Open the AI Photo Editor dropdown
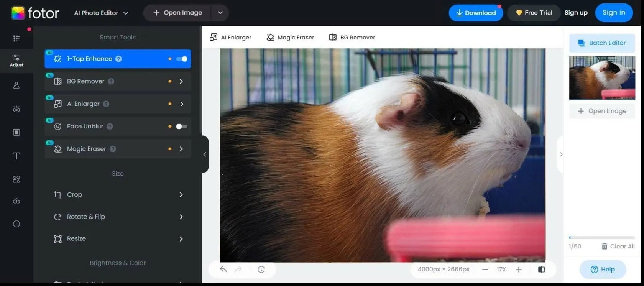Screen dimensions: 644x286 coord(101,13)
